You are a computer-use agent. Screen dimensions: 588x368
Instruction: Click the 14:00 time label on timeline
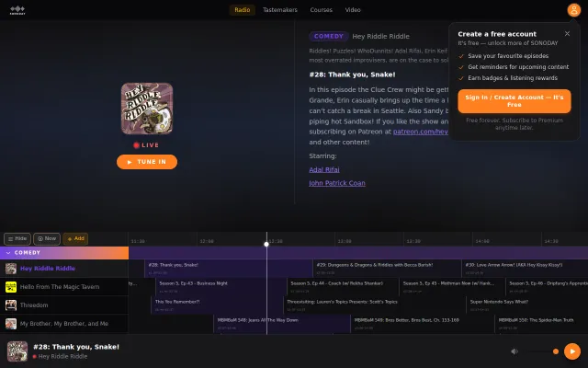[482, 241]
